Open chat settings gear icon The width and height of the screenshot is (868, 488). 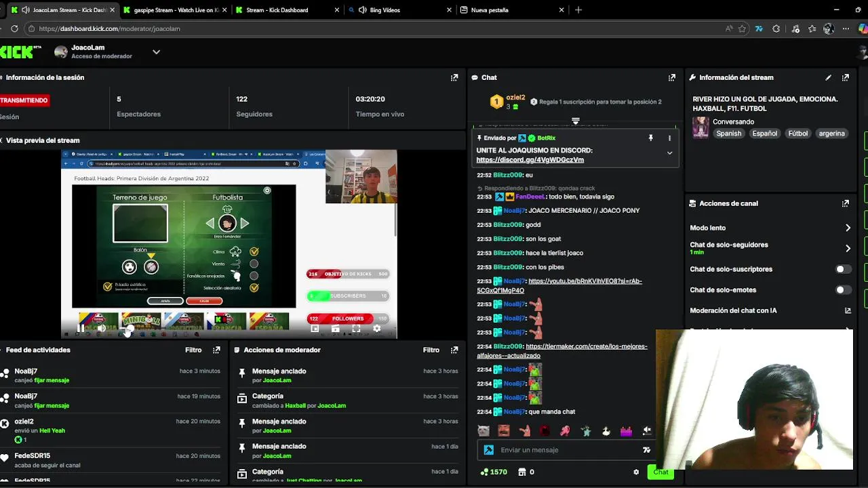[x=636, y=472]
